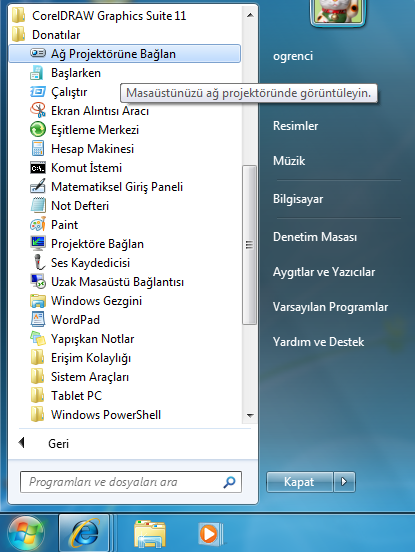Click the Kapat shutdown button
The width and height of the screenshot is (416, 552).
[299, 482]
